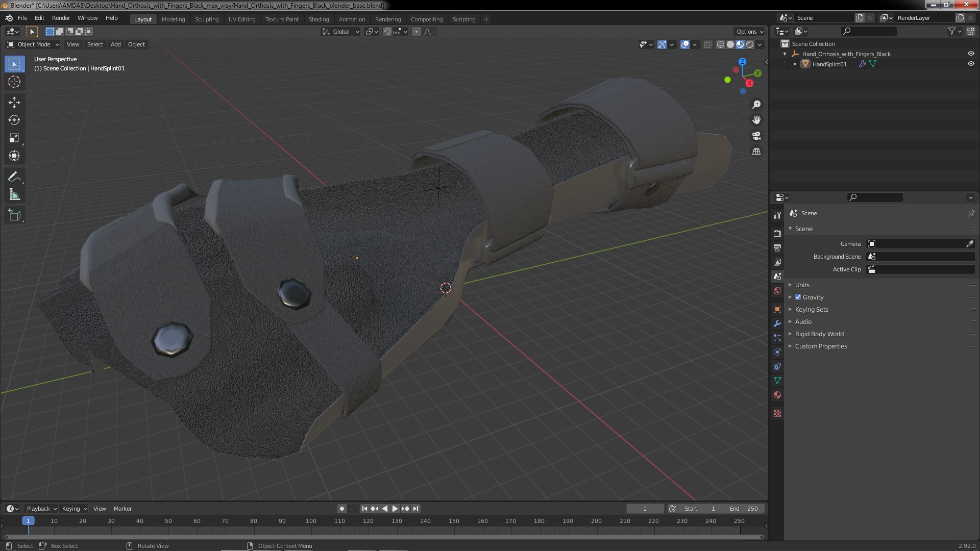Switch to the UV Editing workspace tab
980x551 pixels.
[x=241, y=19]
